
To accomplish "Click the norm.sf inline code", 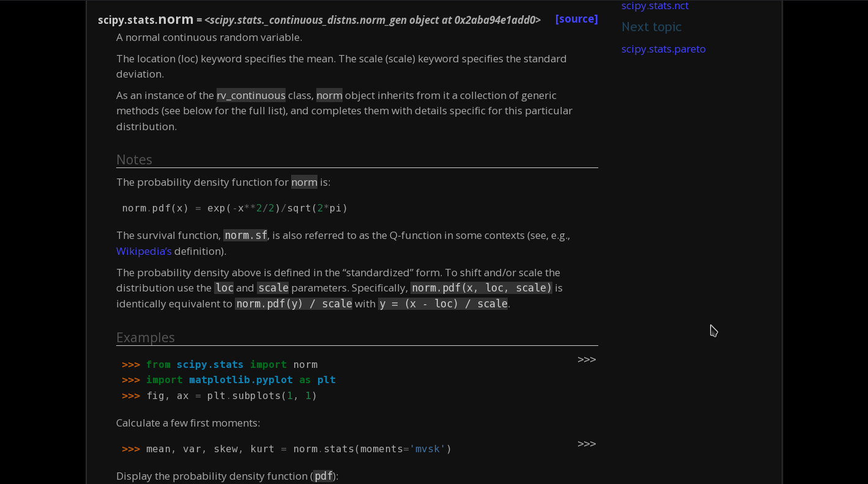I will pos(245,235).
